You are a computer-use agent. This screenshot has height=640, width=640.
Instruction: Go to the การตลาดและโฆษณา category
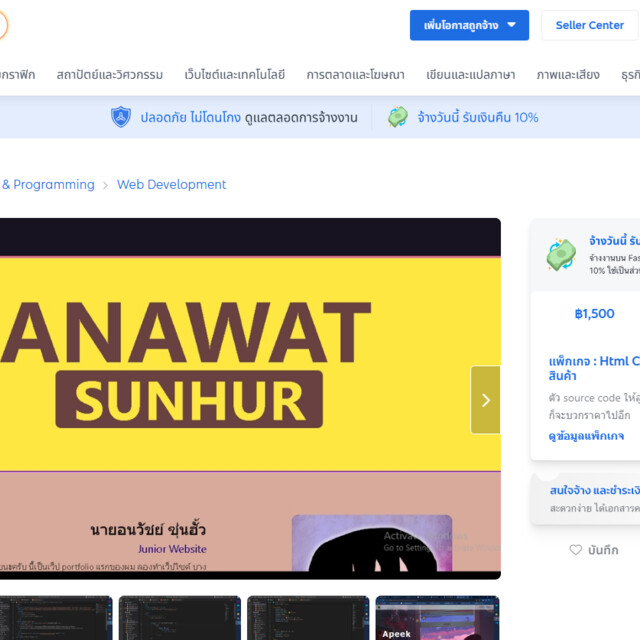[355, 74]
